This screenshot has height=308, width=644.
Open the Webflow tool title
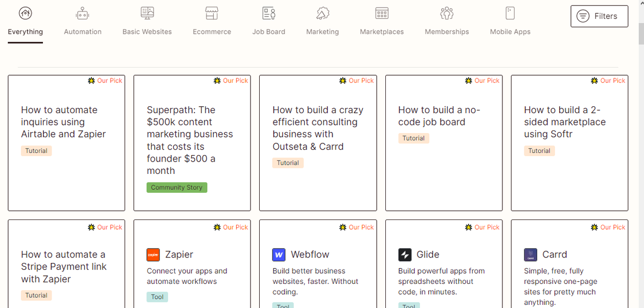coord(310,254)
